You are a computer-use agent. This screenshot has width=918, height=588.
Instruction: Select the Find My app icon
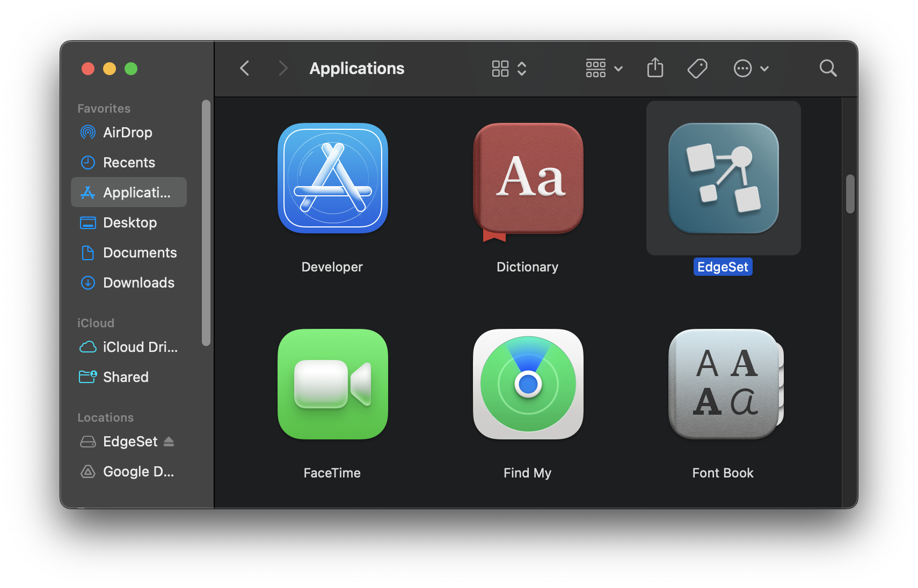coord(528,384)
